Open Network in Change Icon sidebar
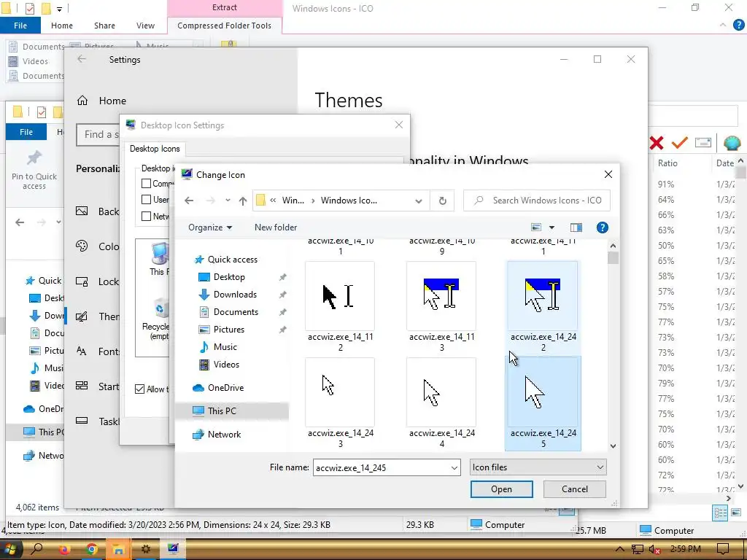Screen dimensions: 747x560 tap(224, 435)
